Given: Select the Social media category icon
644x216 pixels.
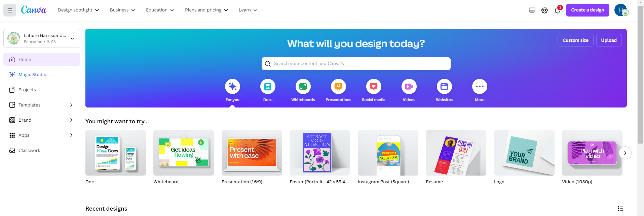Looking at the screenshot, I should coord(374,87).
